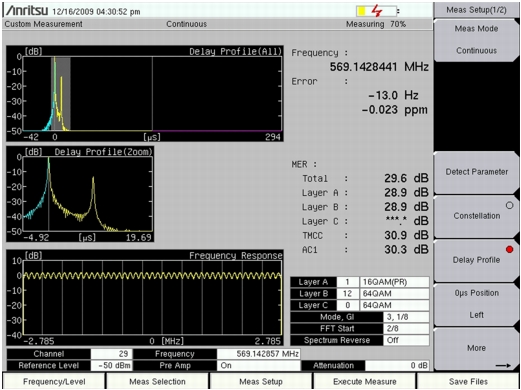Image resolution: width=521 pixels, height=390 pixels.
Task: Select the Constellation display option
Action: pyautogui.click(x=476, y=216)
